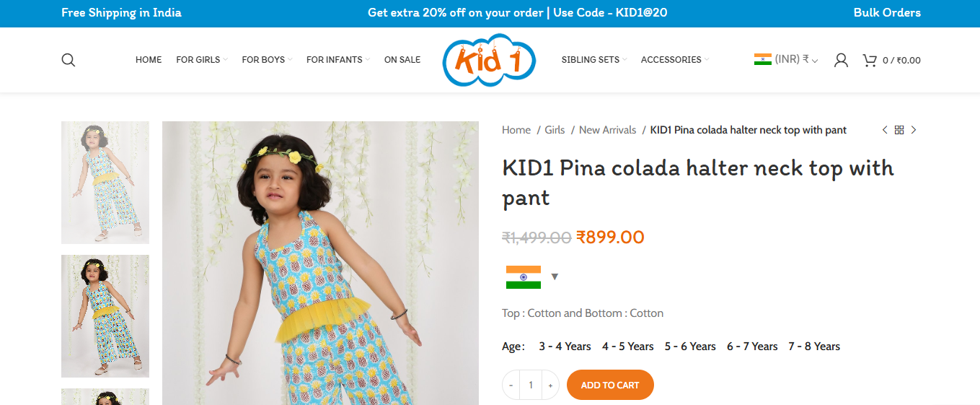Screen dimensions: 980x405
Task: Open country dropdown arrow beside flag
Action: point(555,276)
